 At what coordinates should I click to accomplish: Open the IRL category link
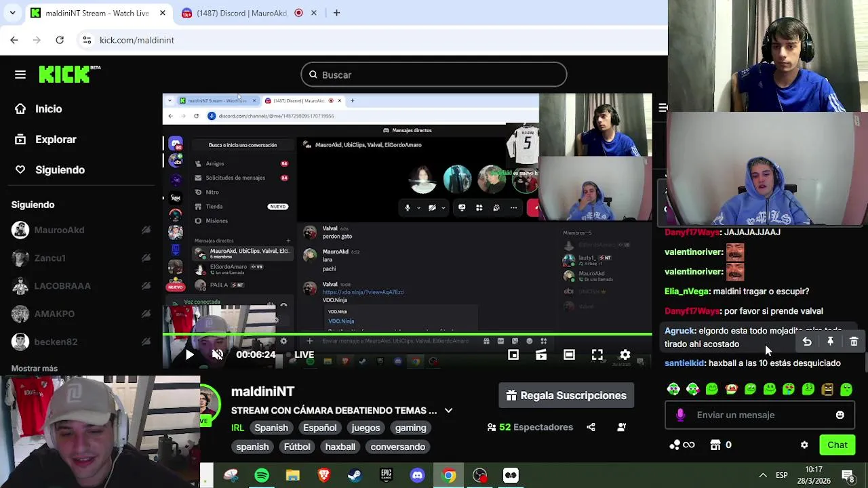click(237, 428)
